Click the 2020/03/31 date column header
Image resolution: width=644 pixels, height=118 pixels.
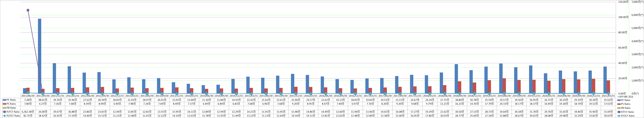coord(549,96)
